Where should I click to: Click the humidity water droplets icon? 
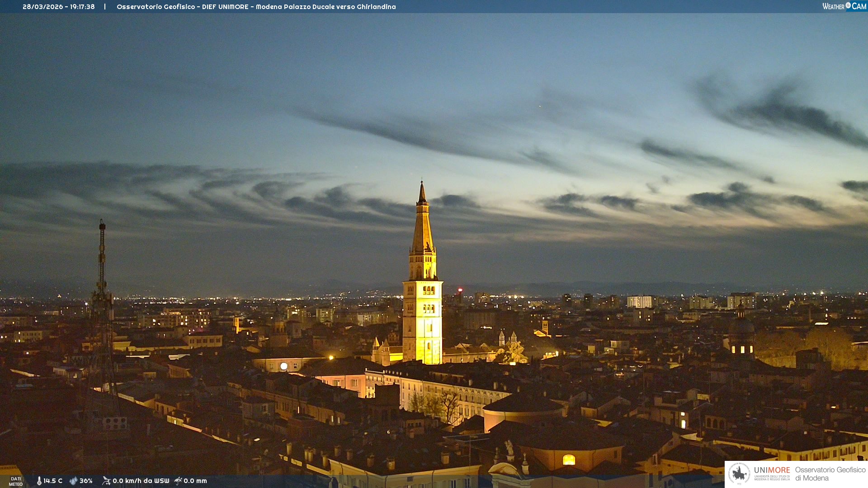[x=73, y=481]
